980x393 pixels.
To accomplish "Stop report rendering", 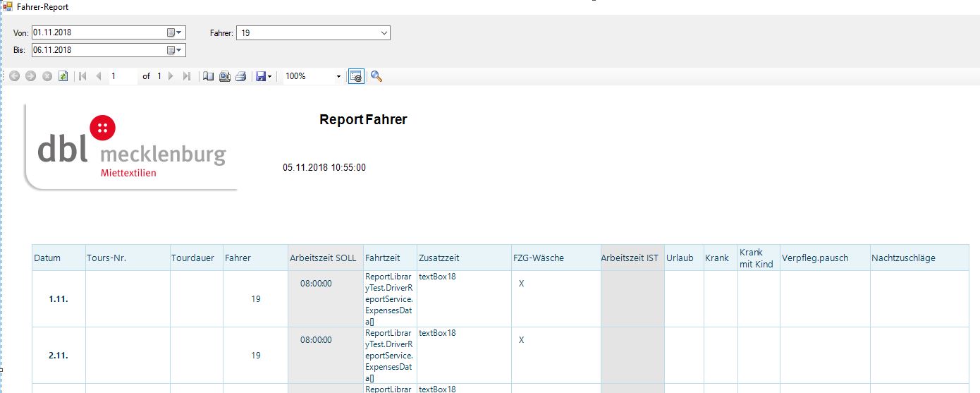I will coord(47,76).
